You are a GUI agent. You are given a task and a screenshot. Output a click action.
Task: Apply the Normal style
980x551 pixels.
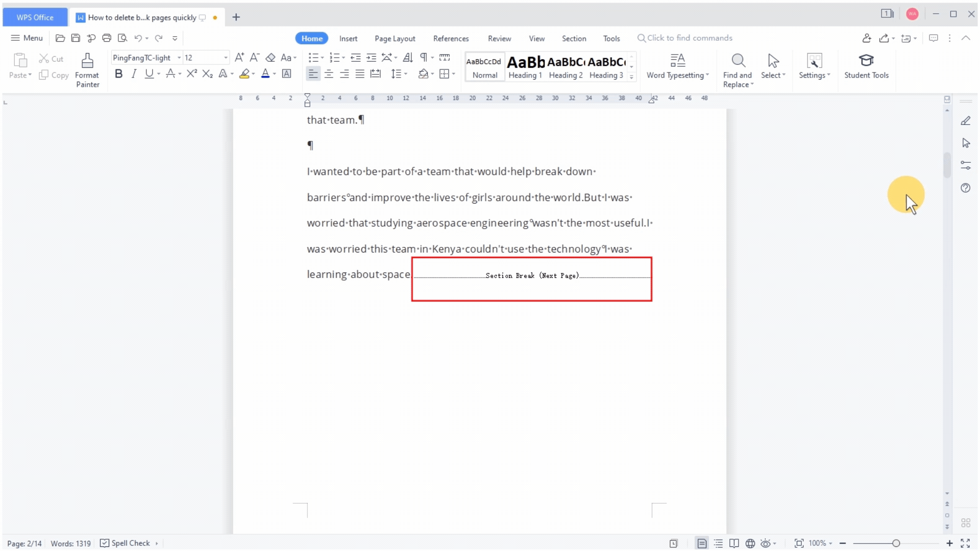[485, 66]
